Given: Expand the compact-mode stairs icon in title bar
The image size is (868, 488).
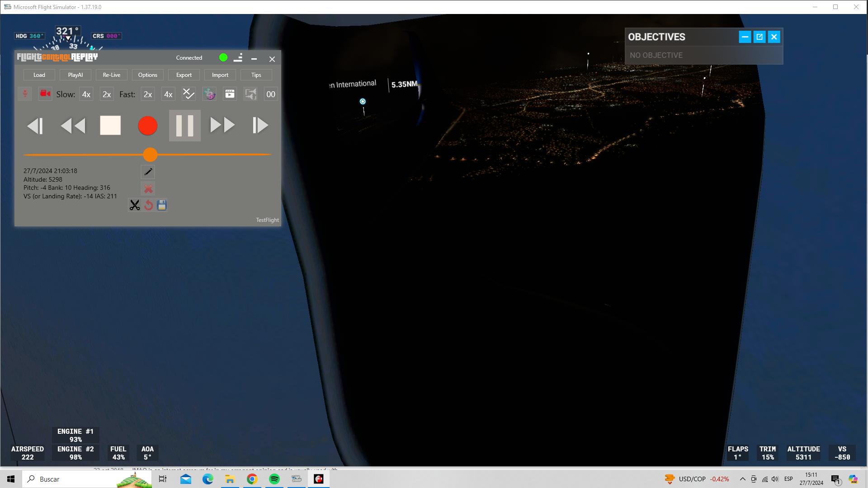Looking at the screenshot, I should (x=238, y=57).
